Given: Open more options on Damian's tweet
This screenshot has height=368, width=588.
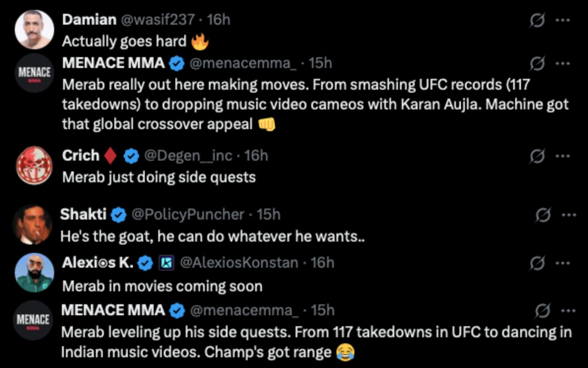Looking at the screenshot, I should point(563,20).
